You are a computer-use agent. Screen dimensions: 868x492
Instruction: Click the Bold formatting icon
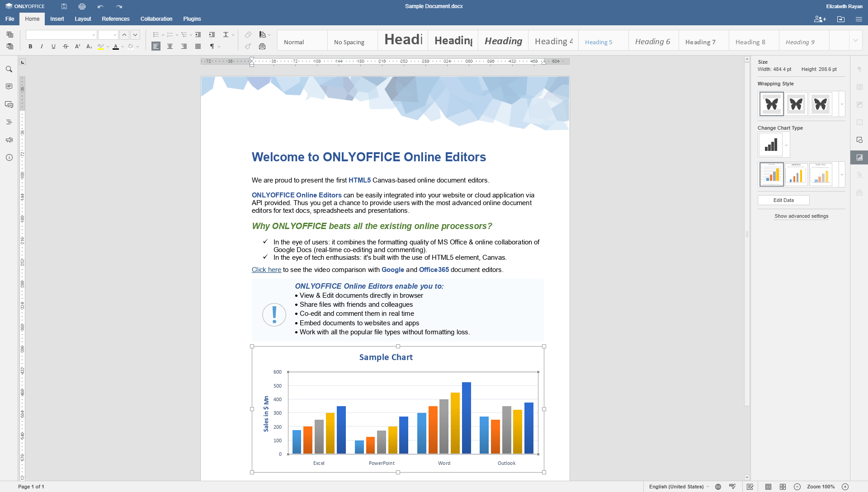tap(30, 47)
